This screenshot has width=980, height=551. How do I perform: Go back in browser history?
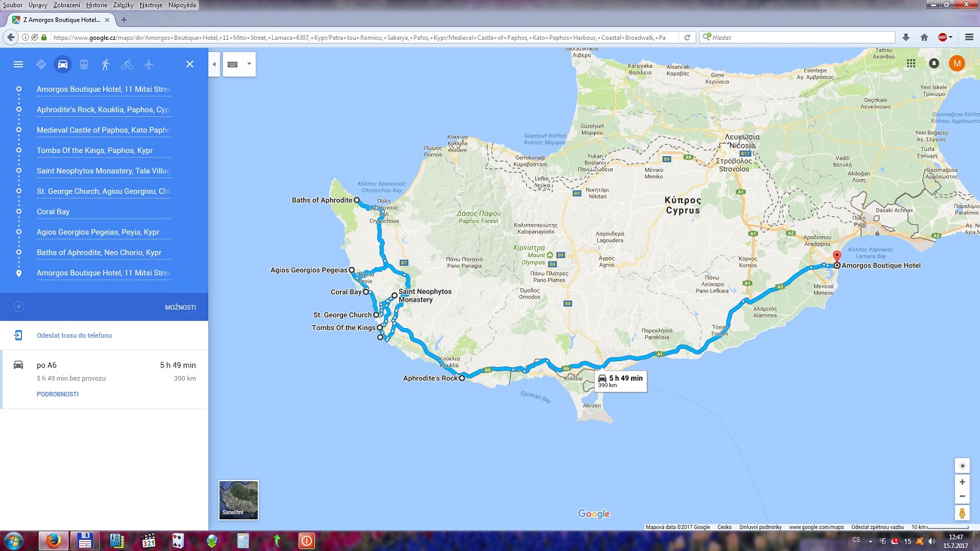tap(10, 37)
